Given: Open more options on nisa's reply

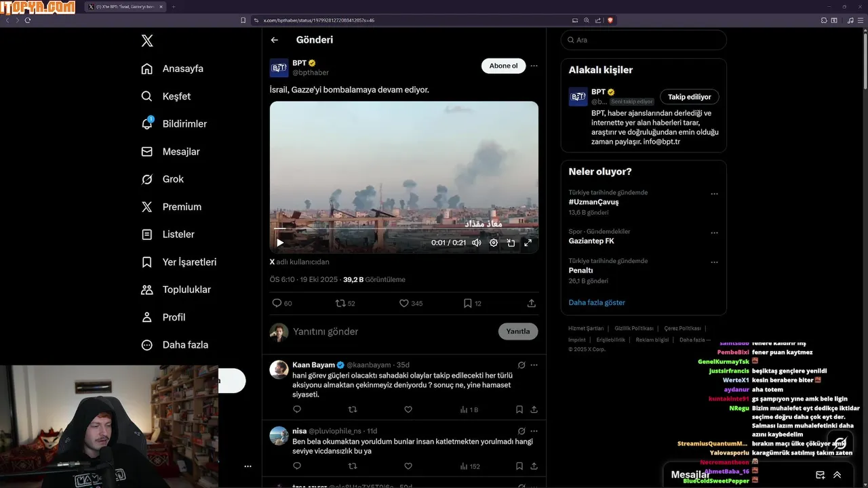Looking at the screenshot, I should [534, 431].
